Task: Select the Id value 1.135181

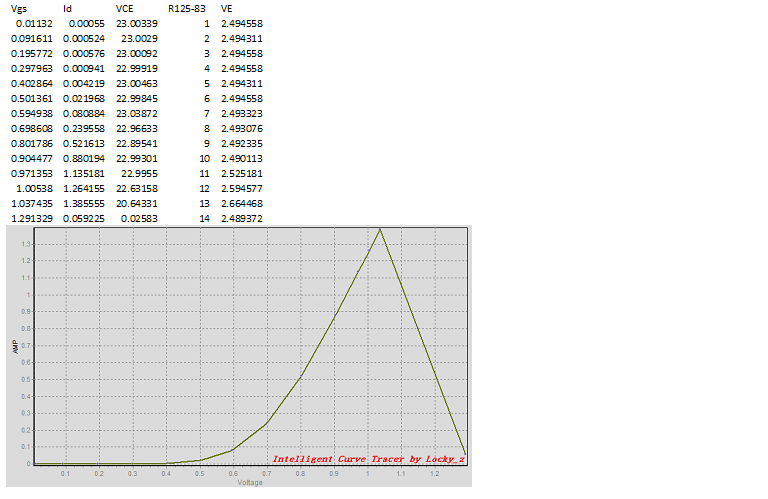Action: pyautogui.click(x=84, y=174)
